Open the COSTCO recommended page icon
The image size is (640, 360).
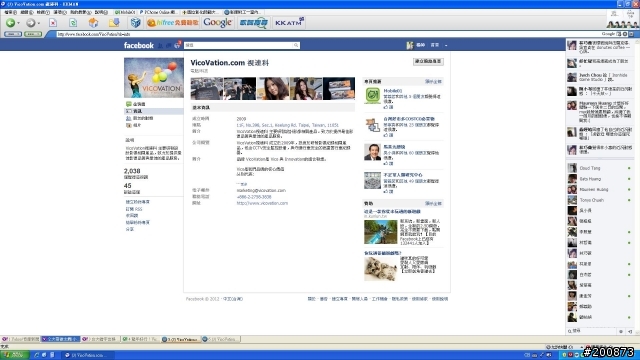pos(372,124)
